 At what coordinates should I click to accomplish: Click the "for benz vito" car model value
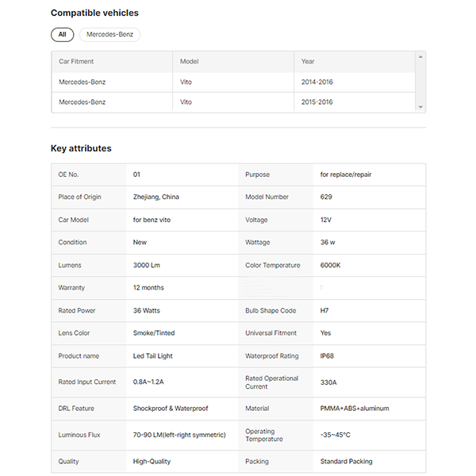point(153,220)
